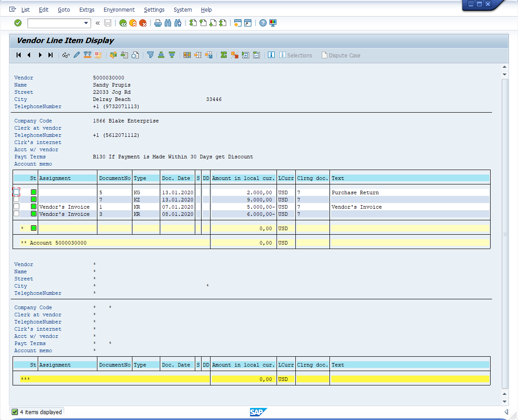518x420 pixels.
Task: Click the green Sigma total icon
Action: (x=223, y=55)
